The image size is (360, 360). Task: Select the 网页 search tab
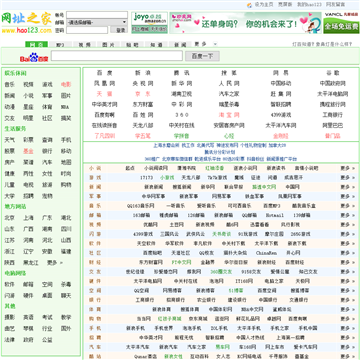tap(36, 44)
